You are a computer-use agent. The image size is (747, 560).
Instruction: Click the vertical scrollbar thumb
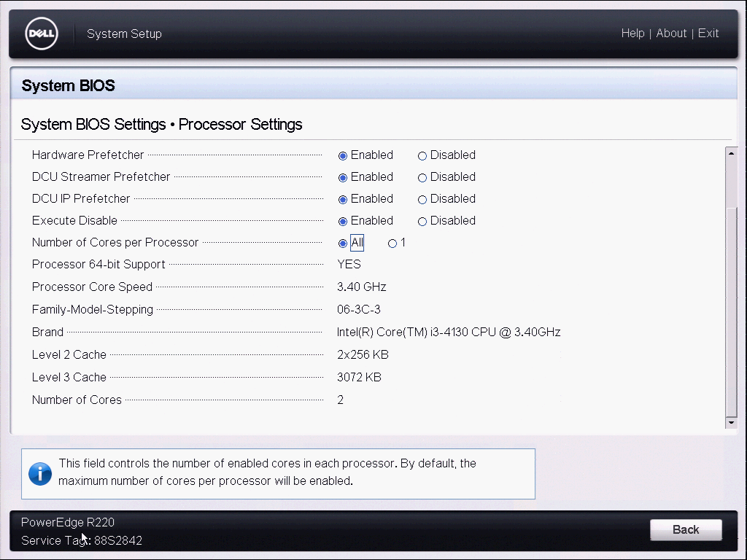(731, 312)
